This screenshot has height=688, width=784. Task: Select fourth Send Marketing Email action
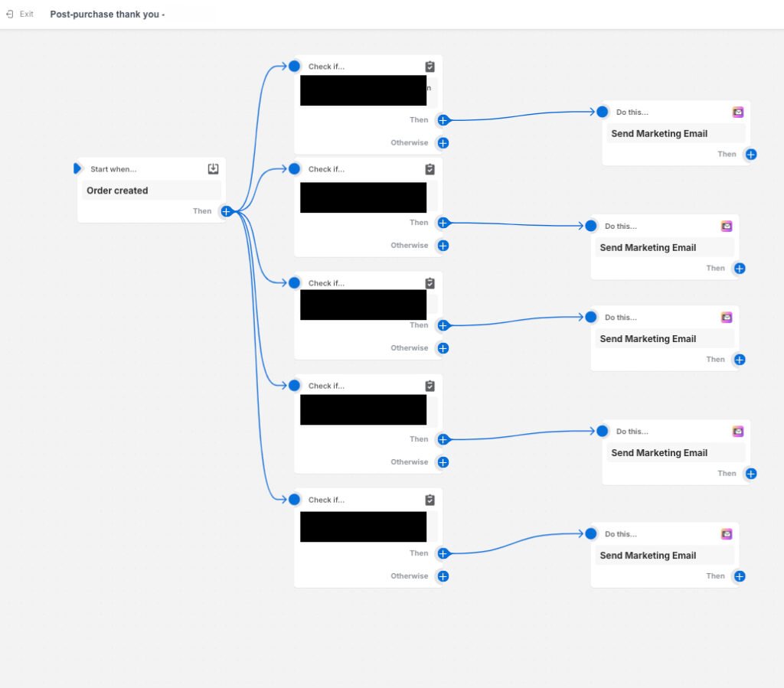pyautogui.click(x=676, y=452)
